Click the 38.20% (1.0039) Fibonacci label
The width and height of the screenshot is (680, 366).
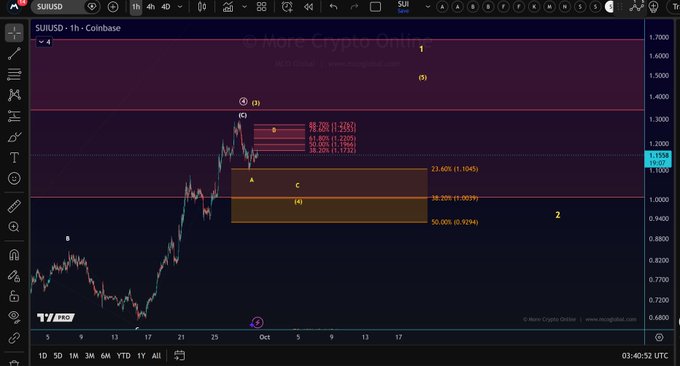(454, 198)
